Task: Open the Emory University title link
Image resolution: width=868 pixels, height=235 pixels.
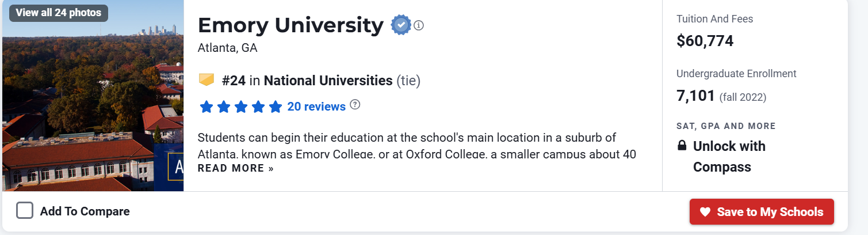Action: coord(290,25)
